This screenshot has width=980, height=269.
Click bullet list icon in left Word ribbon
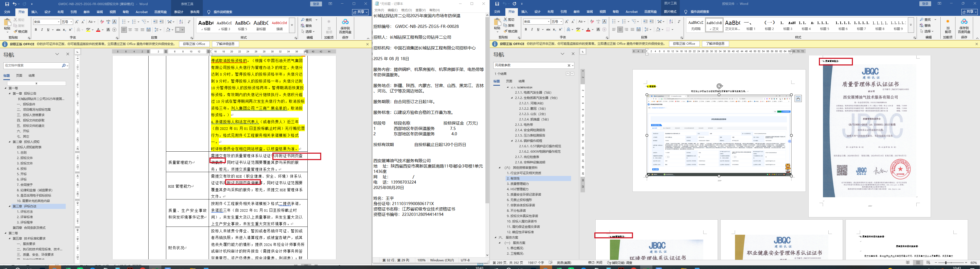(x=124, y=22)
